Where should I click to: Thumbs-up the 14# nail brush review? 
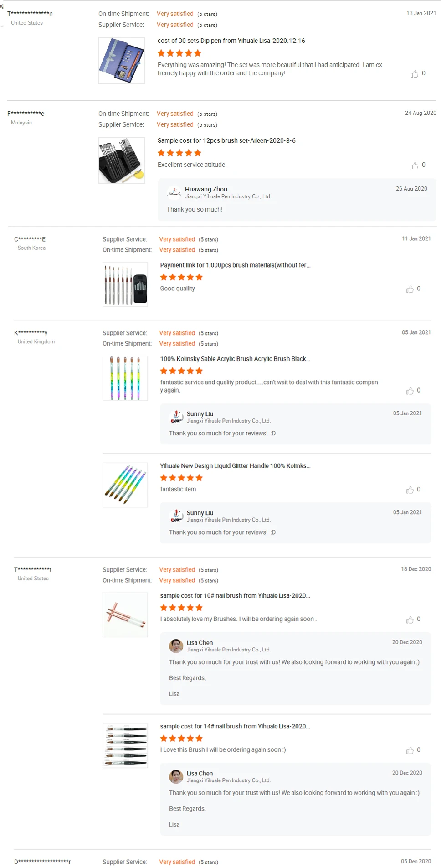[x=410, y=751]
